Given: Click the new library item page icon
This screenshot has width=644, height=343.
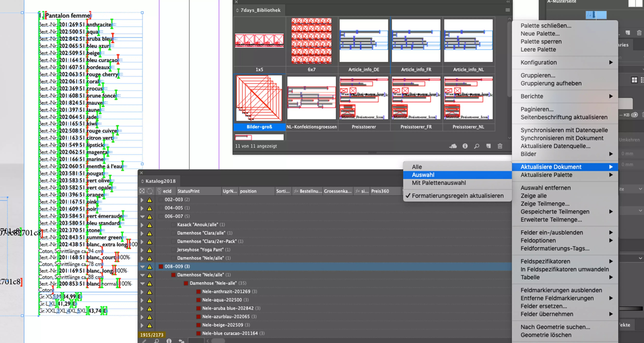Looking at the screenshot, I should 488,146.
